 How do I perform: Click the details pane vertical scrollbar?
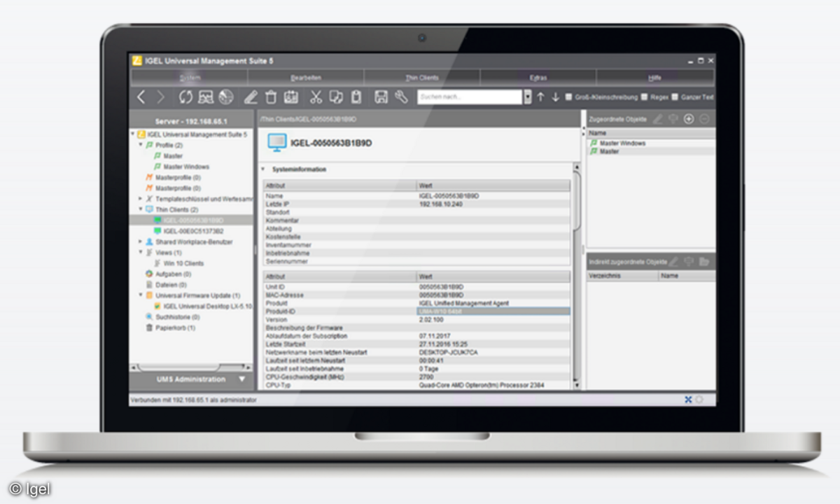tap(576, 276)
